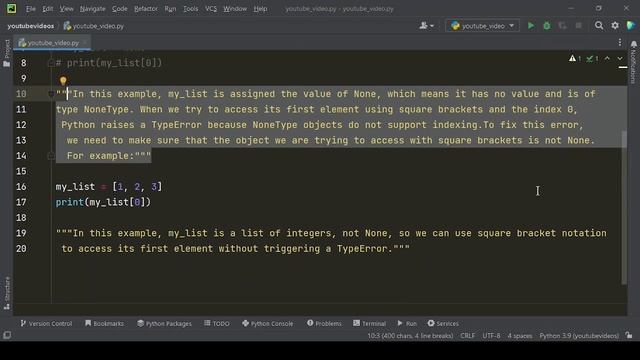Screen dimensions: 640x360
Task: Close the youtube_video.py editor tab
Action: point(85,42)
